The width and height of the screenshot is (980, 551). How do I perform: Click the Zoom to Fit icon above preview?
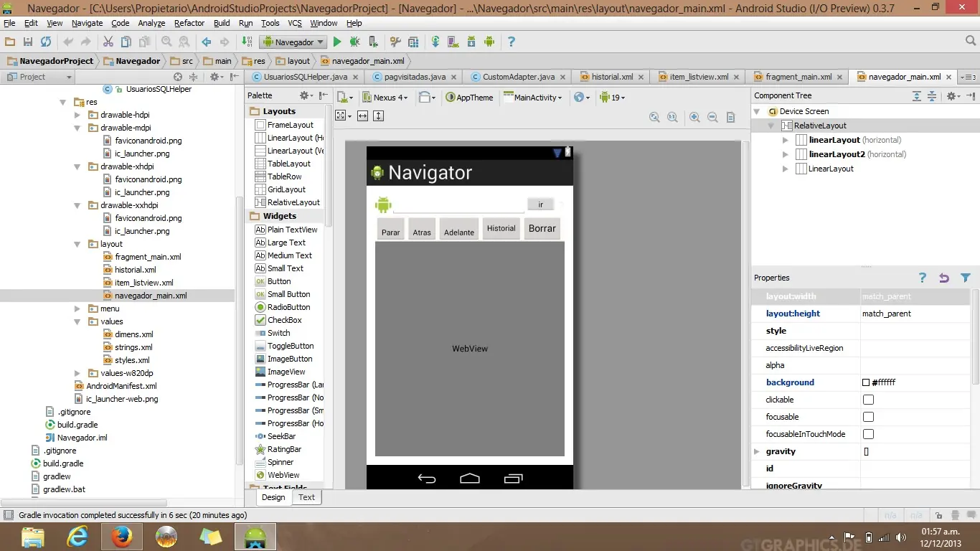[654, 117]
